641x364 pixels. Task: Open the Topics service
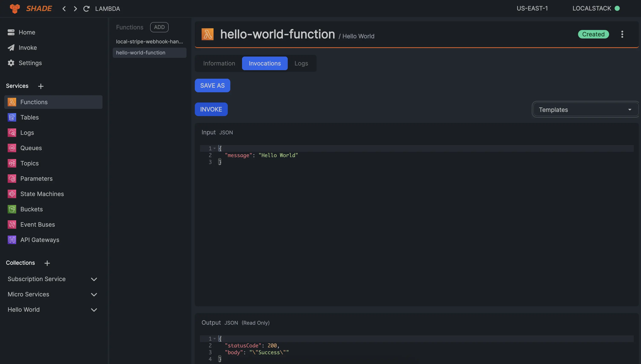click(53, 163)
